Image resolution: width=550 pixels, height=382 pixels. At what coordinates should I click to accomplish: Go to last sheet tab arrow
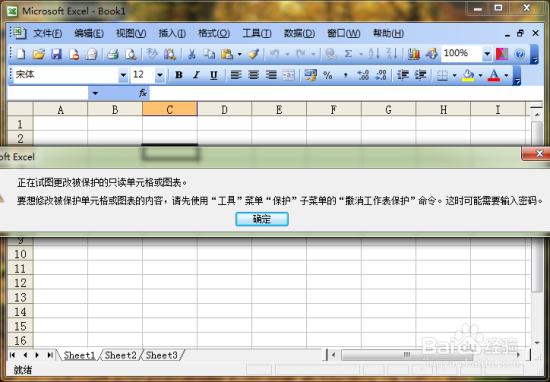50,355
